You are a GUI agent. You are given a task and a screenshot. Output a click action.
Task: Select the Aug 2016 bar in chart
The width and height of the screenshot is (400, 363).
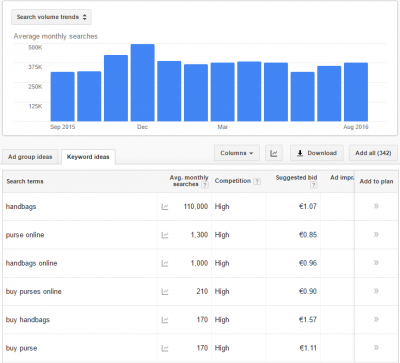coord(356,92)
